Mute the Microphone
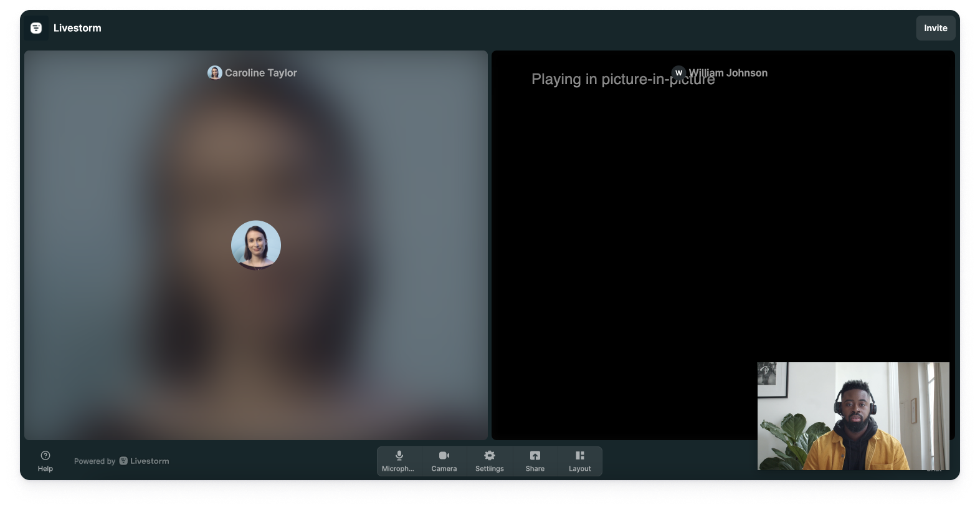The width and height of the screenshot is (980, 510). pyautogui.click(x=399, y=461)
